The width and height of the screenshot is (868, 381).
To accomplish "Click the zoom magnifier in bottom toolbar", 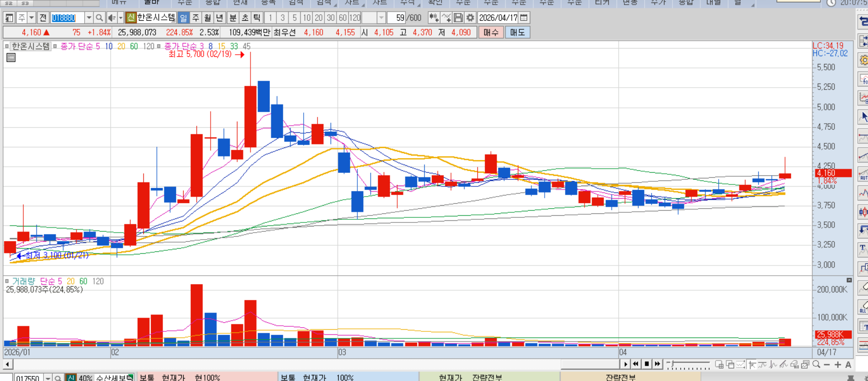I will (816, 364).
